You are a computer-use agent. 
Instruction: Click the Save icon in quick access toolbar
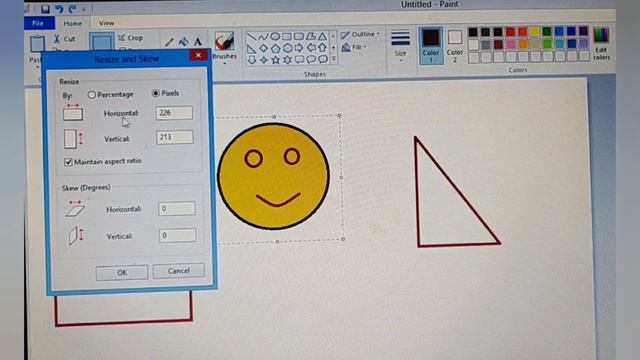(45, 9)
